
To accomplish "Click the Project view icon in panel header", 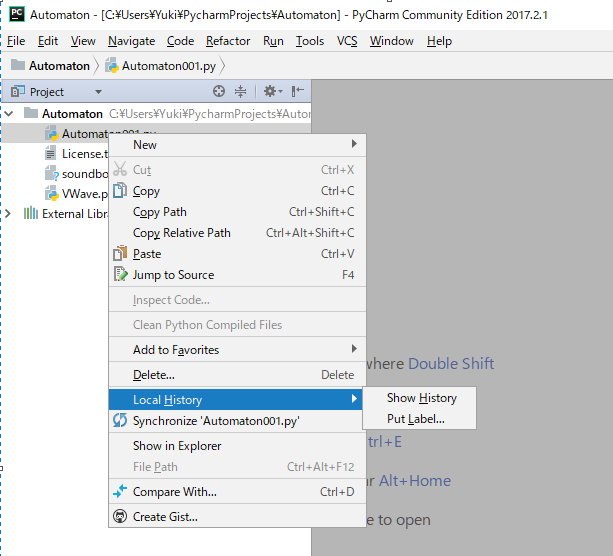I will [18, 91].
